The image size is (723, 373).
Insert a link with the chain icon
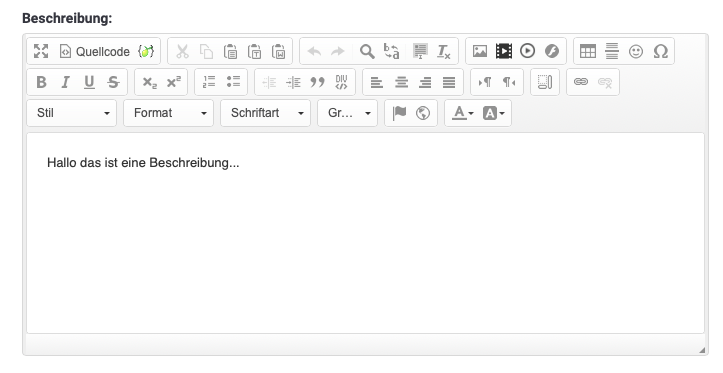tap(581, 82)
